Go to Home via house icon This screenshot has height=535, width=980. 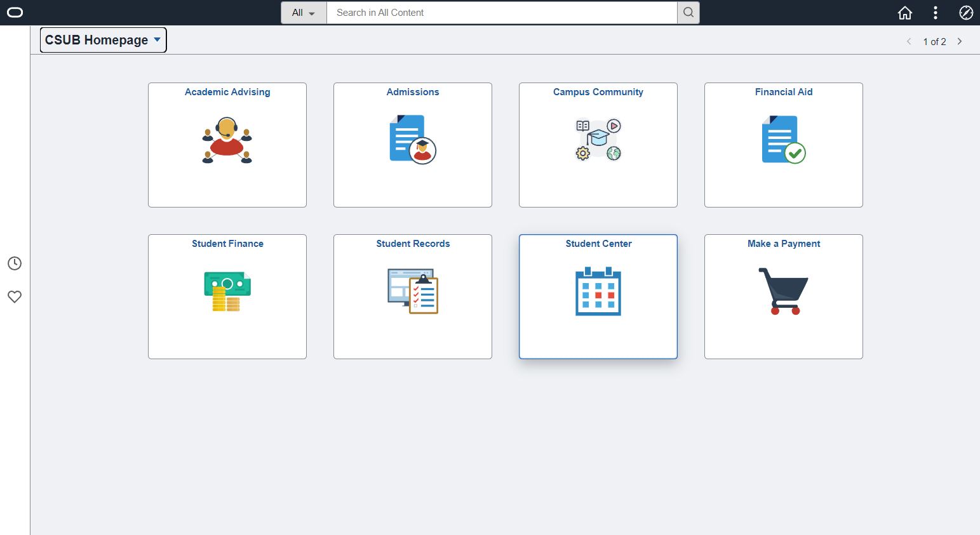click(904, 13)
